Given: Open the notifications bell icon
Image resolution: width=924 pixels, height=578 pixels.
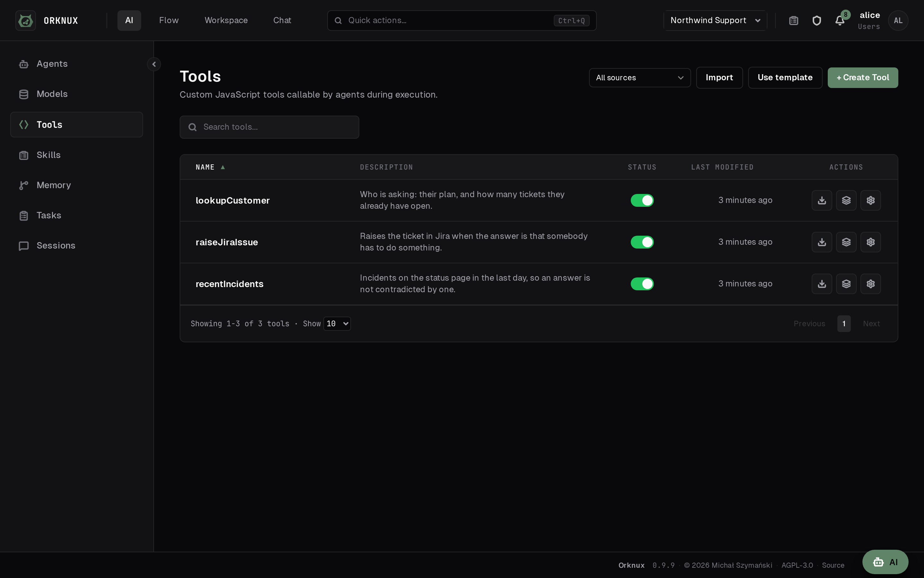Looking at the screenshot, I should tap(840, 21).
